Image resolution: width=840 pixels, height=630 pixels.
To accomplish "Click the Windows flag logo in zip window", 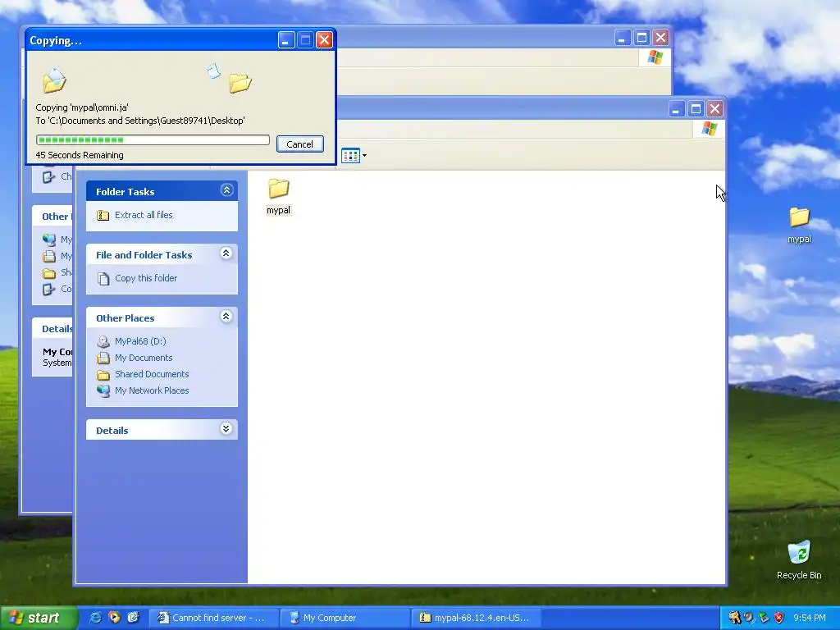I will (710, 129).
